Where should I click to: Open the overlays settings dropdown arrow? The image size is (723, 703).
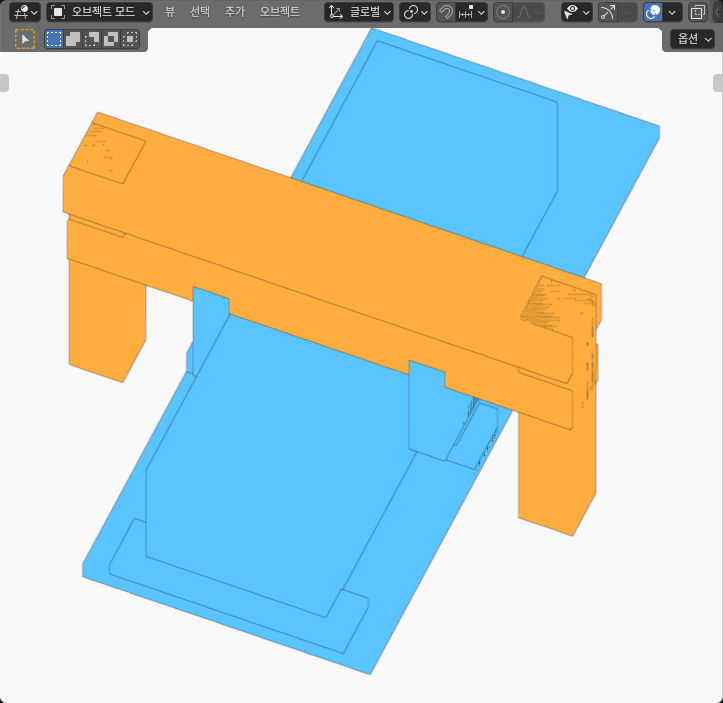coord(673,12)
